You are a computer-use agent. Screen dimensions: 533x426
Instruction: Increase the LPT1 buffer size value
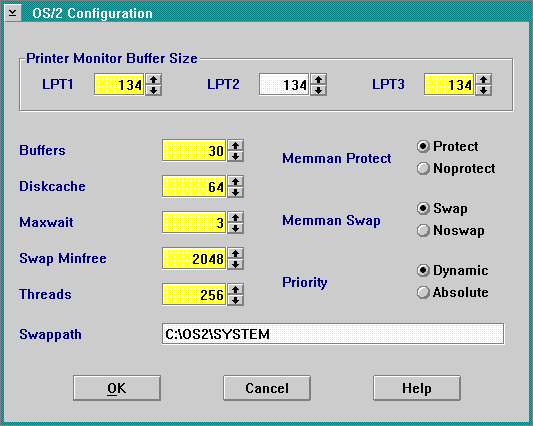153,79
